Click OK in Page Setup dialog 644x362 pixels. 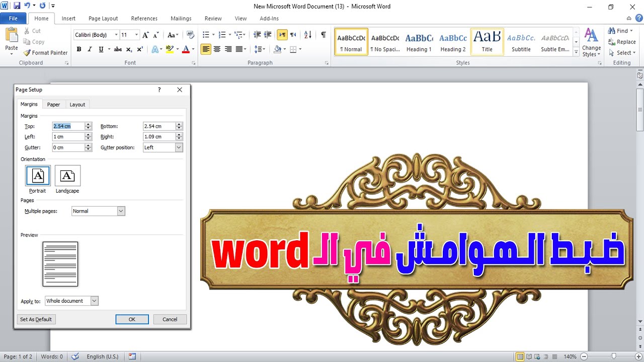[132, 319]
